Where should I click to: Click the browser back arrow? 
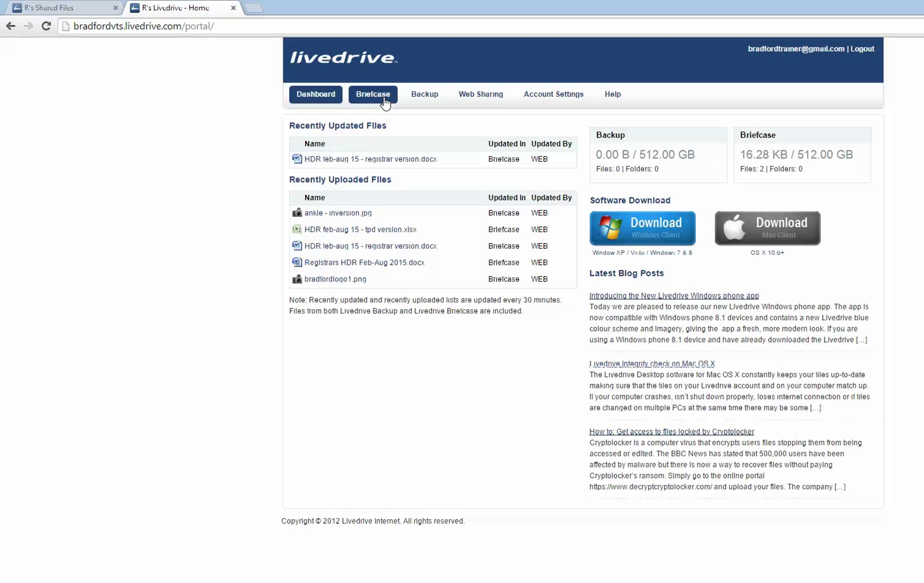[x=11, y=26]
